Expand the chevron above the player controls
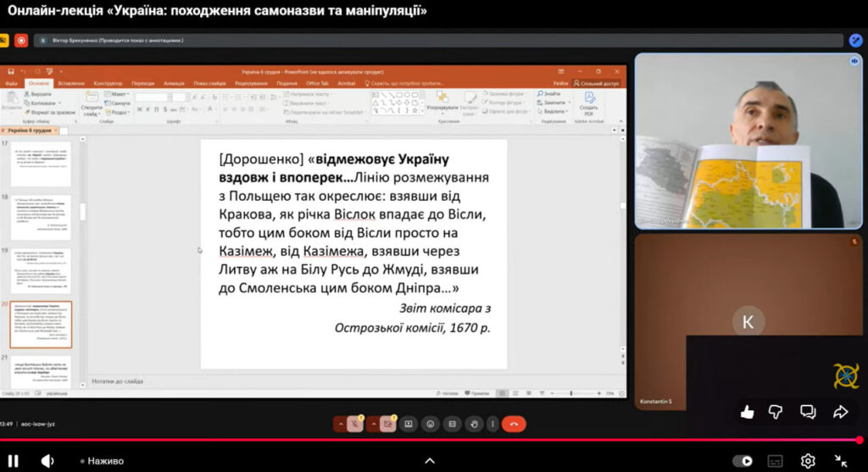 [x=430, y=461]
